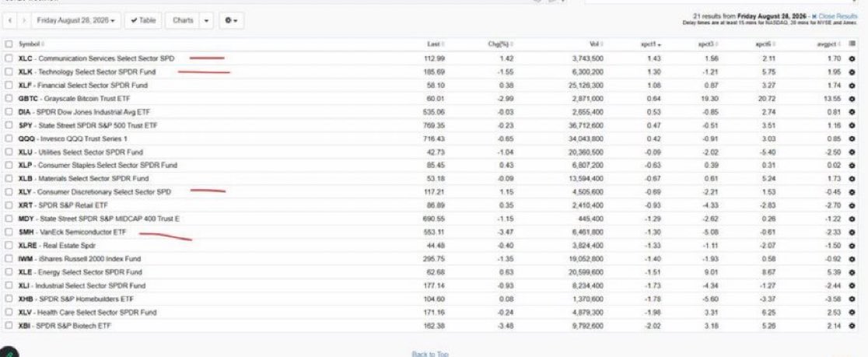This screenshot has width=868, height=357.
Task: Go to the previous day arrow
Action: 11,20
